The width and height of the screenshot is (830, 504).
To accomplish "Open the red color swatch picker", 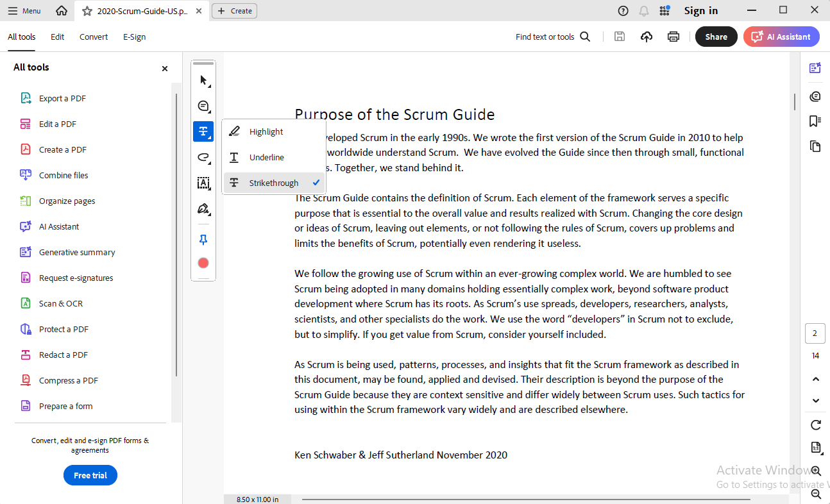I will point(203,263).
